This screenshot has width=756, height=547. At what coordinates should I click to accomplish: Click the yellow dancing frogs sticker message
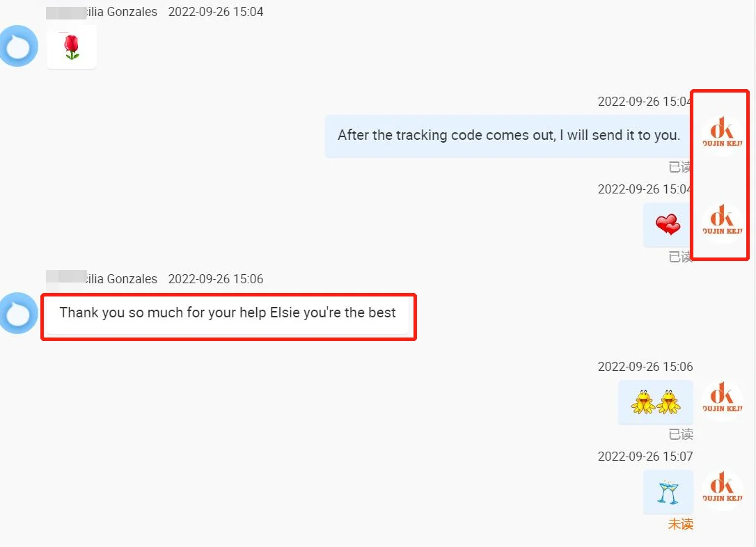[x=656, y=402]
